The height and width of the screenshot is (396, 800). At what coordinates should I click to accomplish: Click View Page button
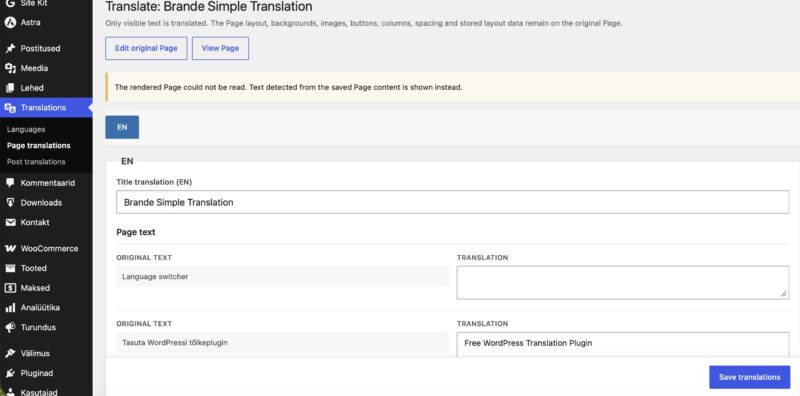point(220,48)
